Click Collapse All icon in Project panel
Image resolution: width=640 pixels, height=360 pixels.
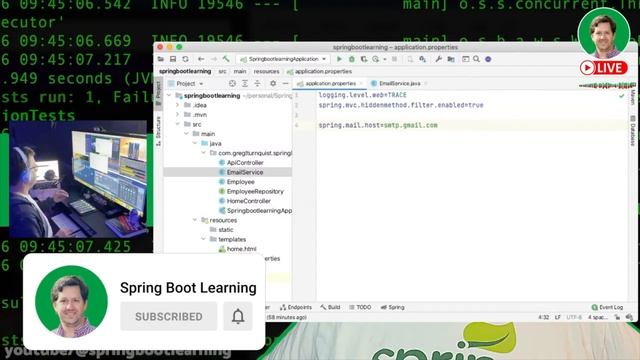tap(257, 83)
